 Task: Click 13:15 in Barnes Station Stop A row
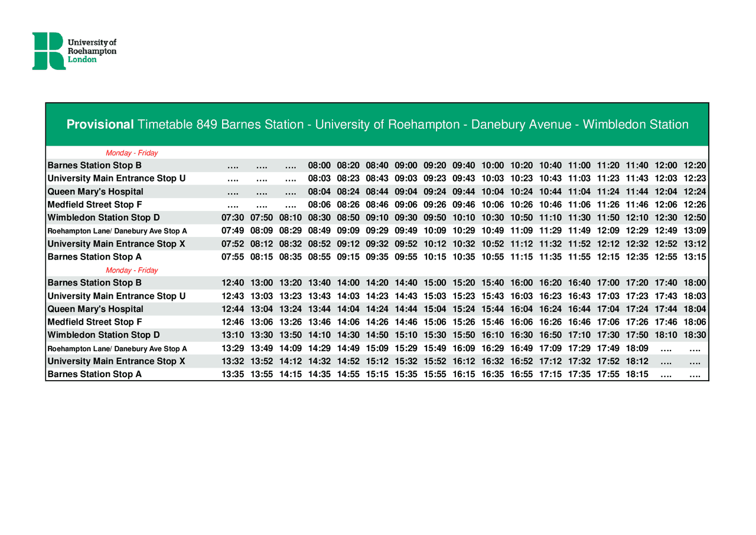click(x=696, y=257)
